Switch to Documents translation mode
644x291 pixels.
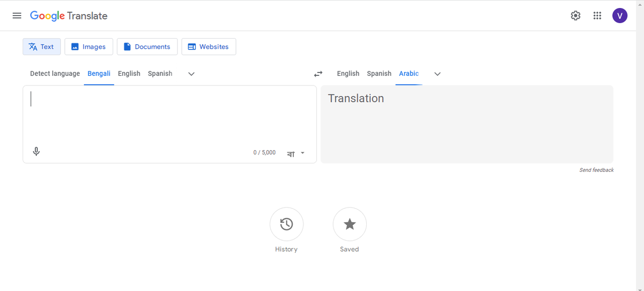click(x=147, y=47)
